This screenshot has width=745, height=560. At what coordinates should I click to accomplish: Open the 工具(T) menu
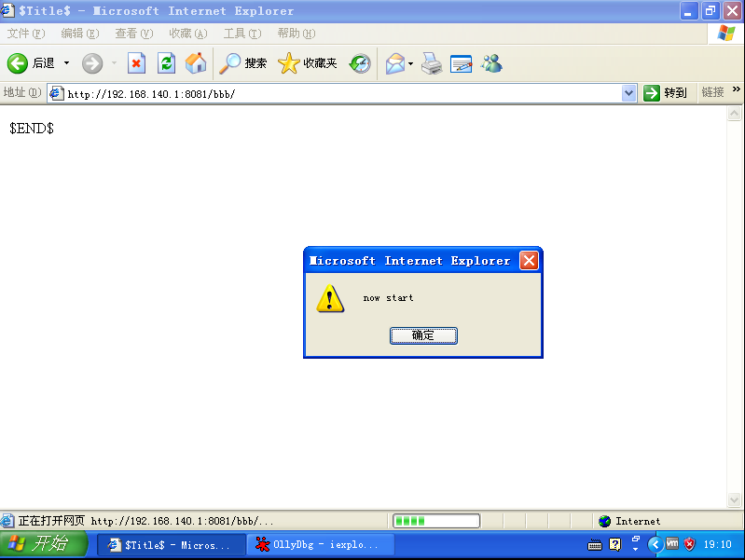242,34
